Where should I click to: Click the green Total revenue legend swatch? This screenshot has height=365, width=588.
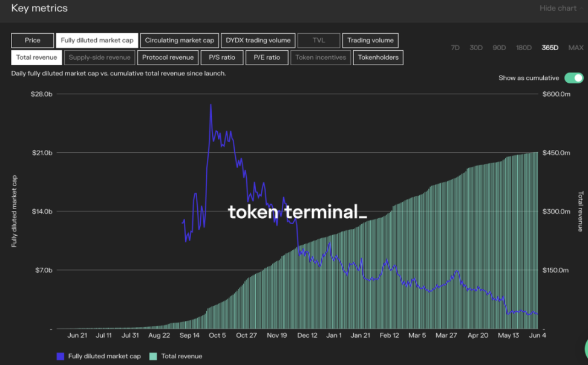[x=153, y=357]
